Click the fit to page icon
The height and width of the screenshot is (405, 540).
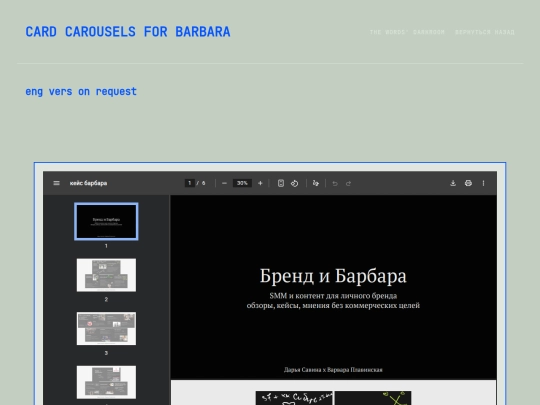[281, 183]
